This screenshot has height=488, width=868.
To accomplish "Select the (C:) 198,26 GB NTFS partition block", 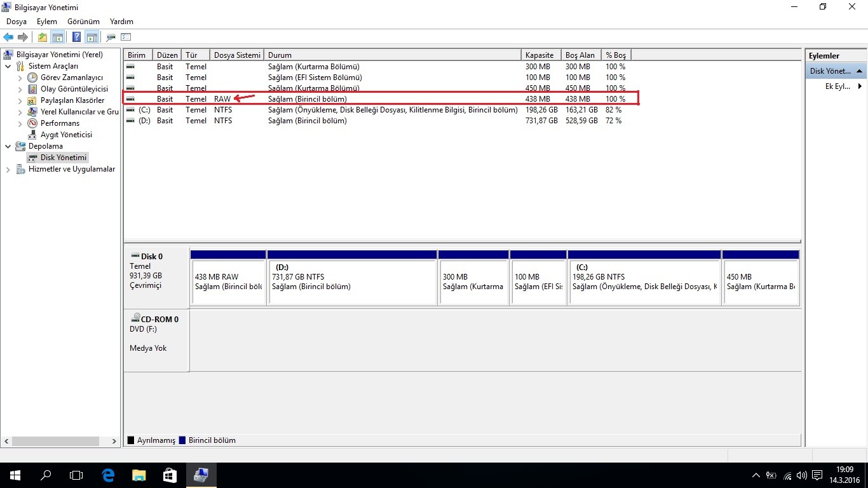I will click(x=644, y=277).
